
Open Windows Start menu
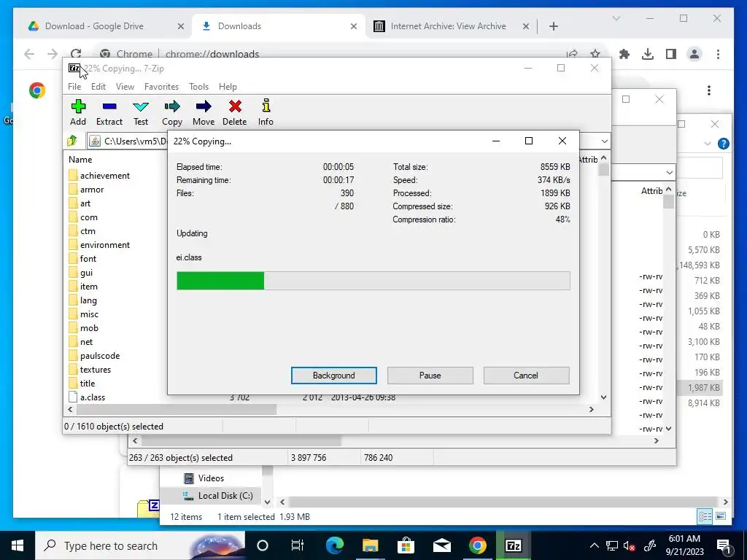click(18, 545)
